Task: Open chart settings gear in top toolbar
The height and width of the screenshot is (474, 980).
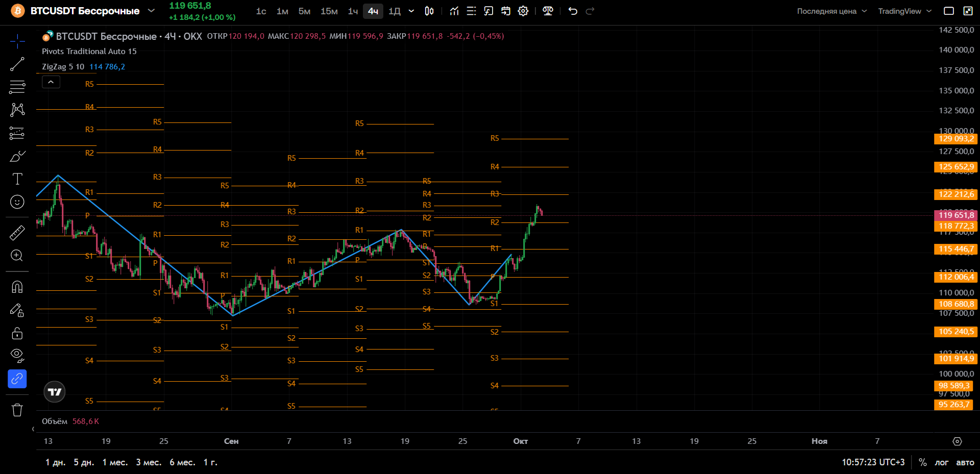Action: tap(523, 11)
